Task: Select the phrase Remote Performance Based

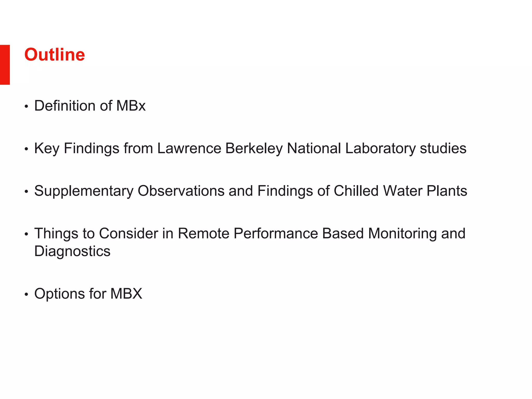Action: (271, 233)
